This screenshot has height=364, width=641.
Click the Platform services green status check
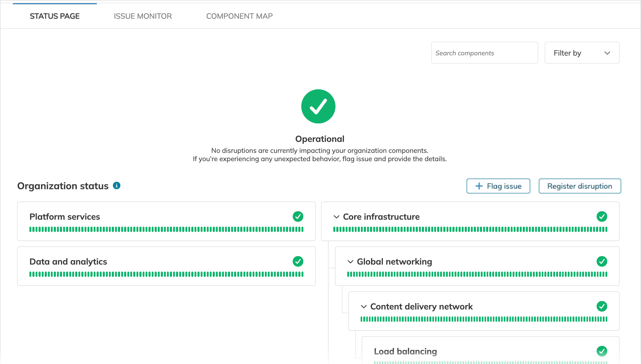[x=298, y=216]
